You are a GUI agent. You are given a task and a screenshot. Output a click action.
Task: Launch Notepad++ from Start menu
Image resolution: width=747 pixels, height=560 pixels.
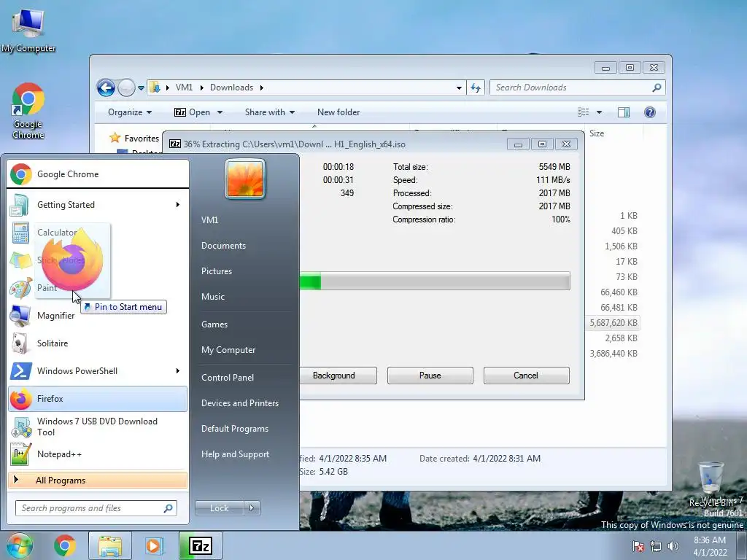click(98, 454)
